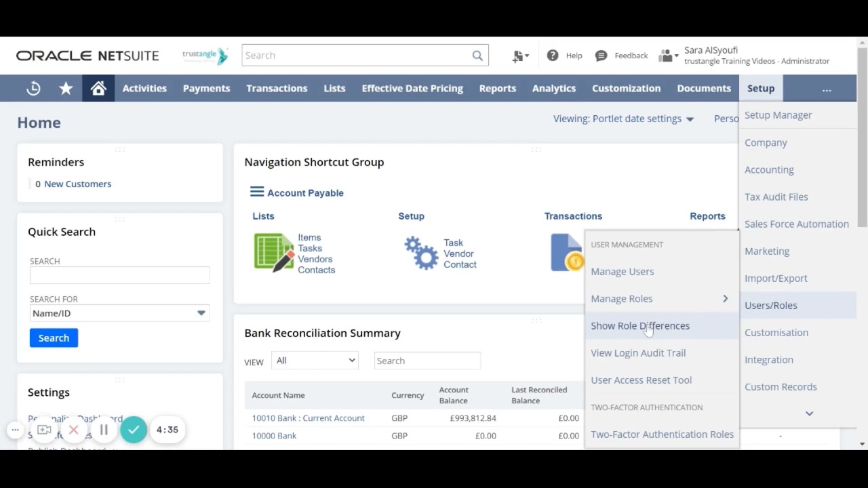Focus the Quick Search input field
Image resolution: width=868 pixels, height=488 pixels.
[119, 274]
